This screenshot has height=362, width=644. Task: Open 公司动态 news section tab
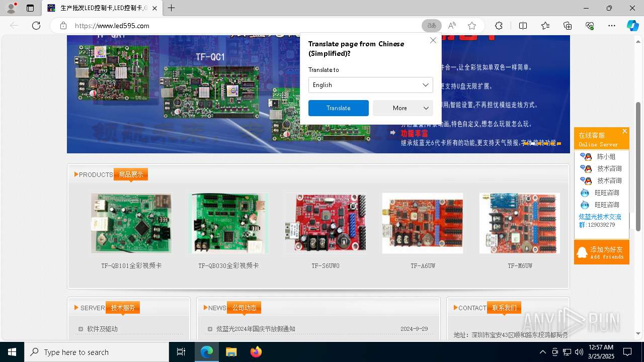pos(244,308)
